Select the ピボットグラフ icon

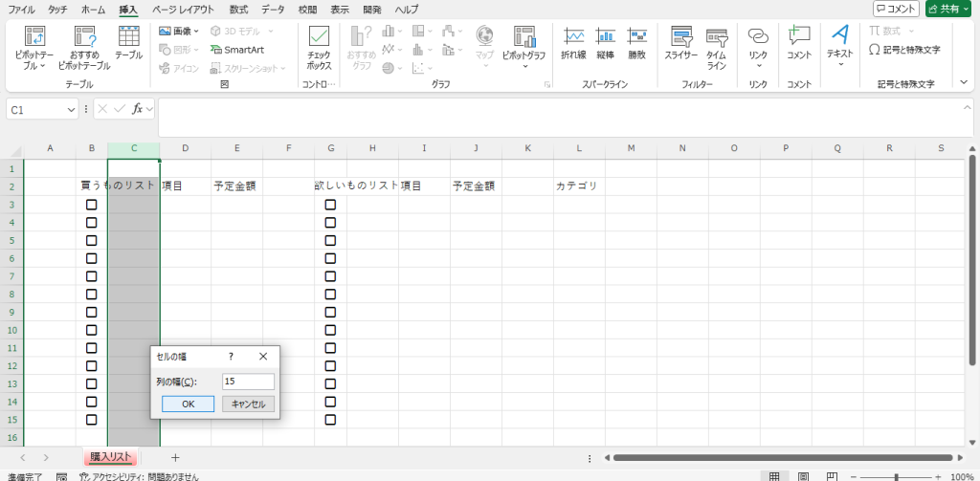523,38
